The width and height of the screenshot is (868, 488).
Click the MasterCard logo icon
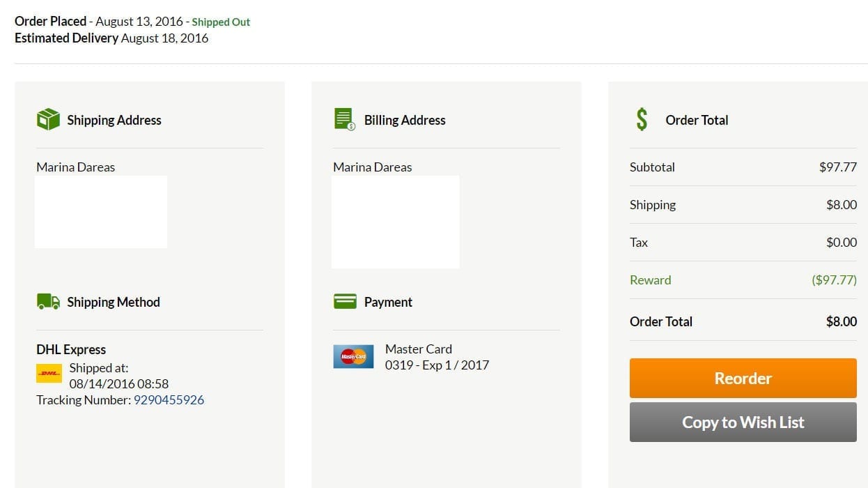[x=353, y=357]
